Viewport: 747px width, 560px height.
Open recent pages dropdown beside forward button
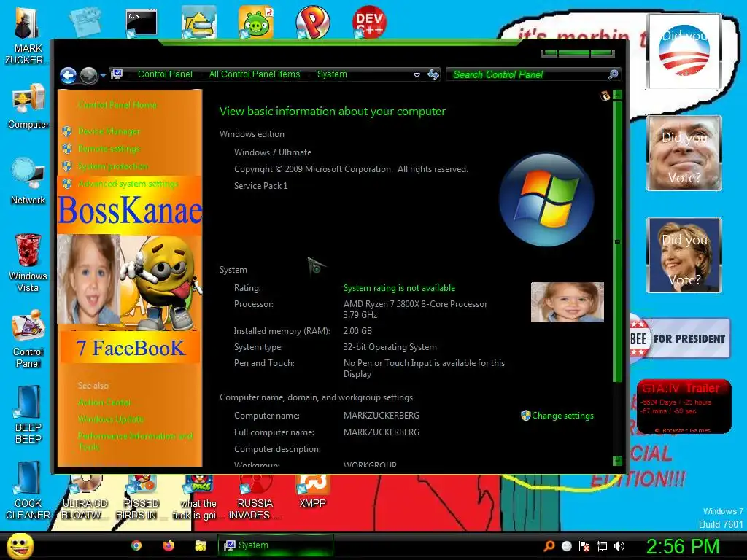103,75
